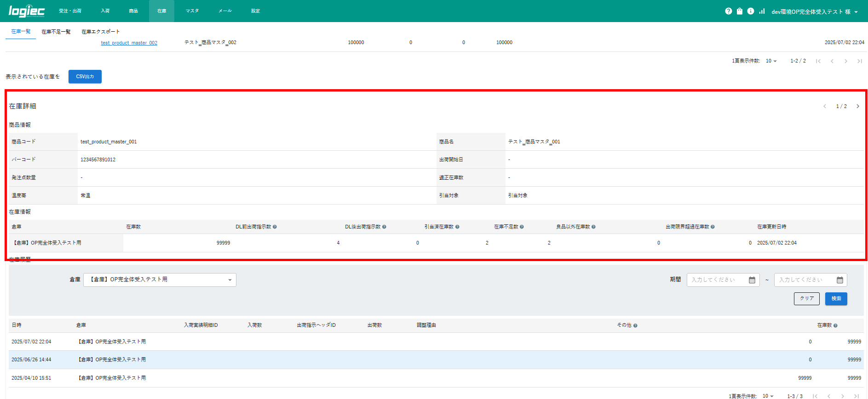Switch to the 在庫不足一覧 tab
The height and width of the screenshot is (399, 868).
[56, 32]
